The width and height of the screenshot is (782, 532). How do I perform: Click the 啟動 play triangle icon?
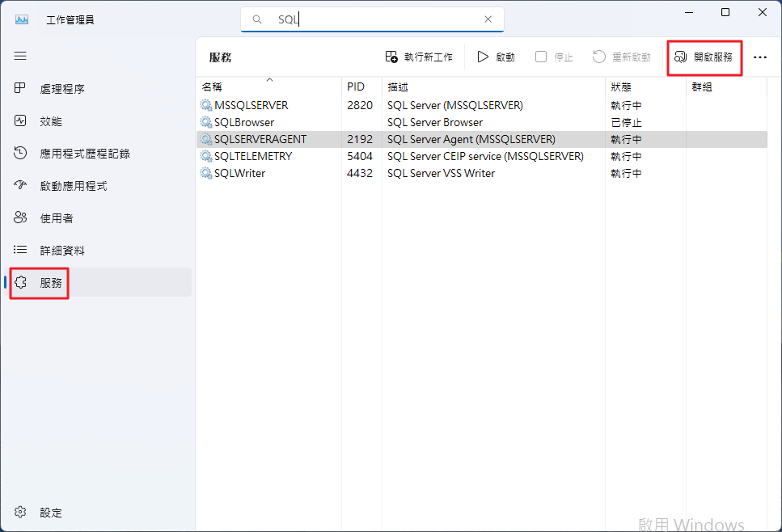[482, 57]
